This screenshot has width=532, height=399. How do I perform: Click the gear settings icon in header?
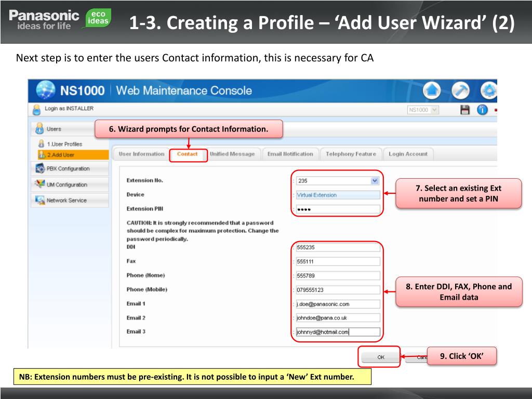click(488, 90)
